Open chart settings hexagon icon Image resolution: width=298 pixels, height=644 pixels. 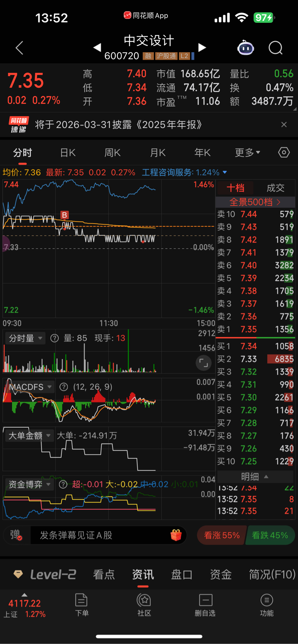[284, 152]
